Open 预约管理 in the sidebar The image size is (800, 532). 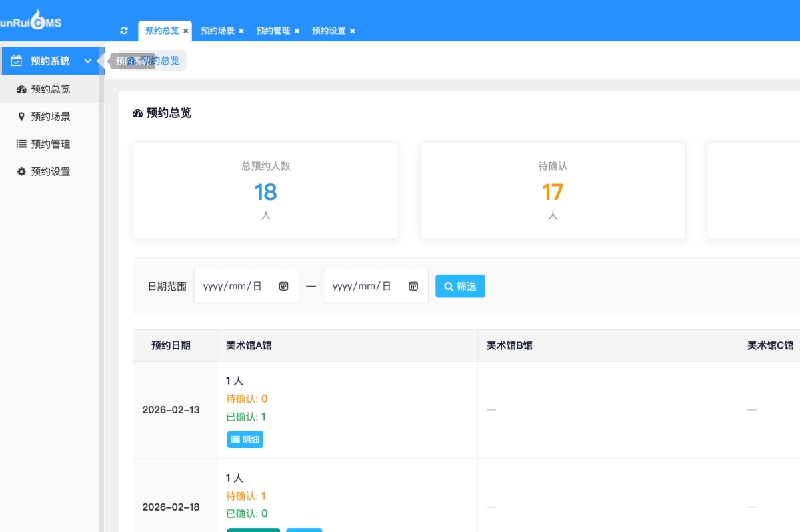point(50,144)
